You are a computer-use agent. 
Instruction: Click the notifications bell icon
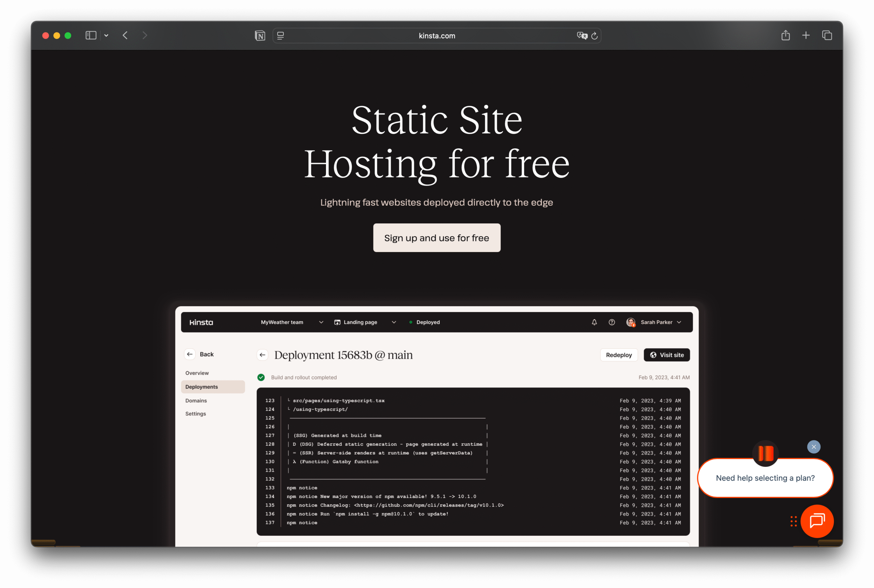[x=594, y=322]
